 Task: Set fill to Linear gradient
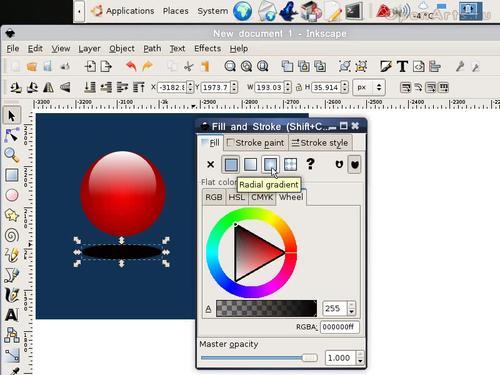251,164
